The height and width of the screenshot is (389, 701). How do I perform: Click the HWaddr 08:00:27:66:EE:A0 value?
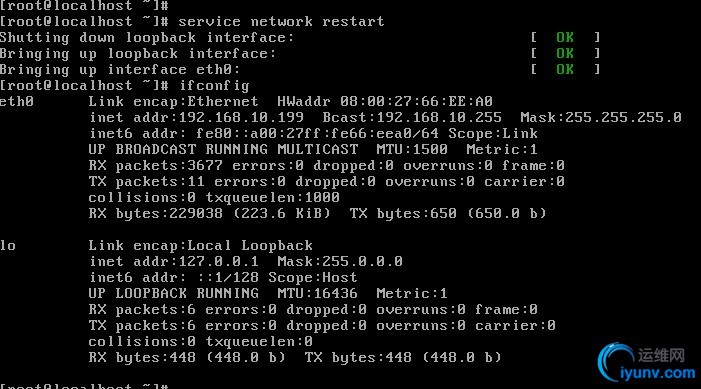click(384, 101)
